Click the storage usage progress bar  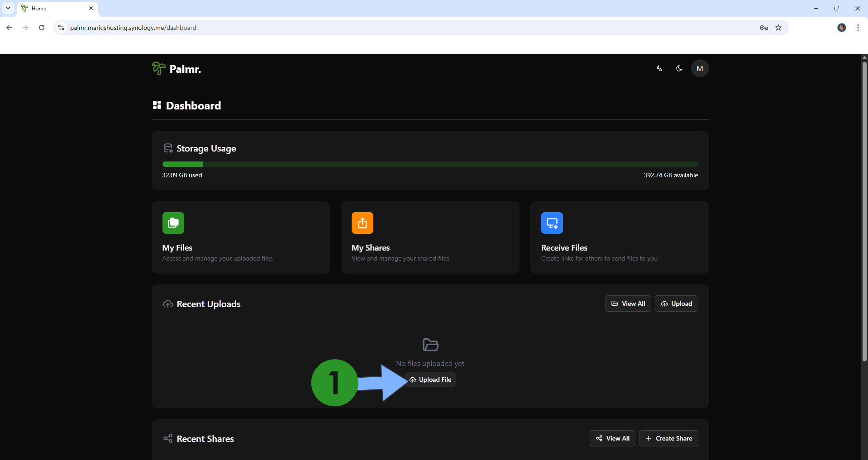[430, 164]
